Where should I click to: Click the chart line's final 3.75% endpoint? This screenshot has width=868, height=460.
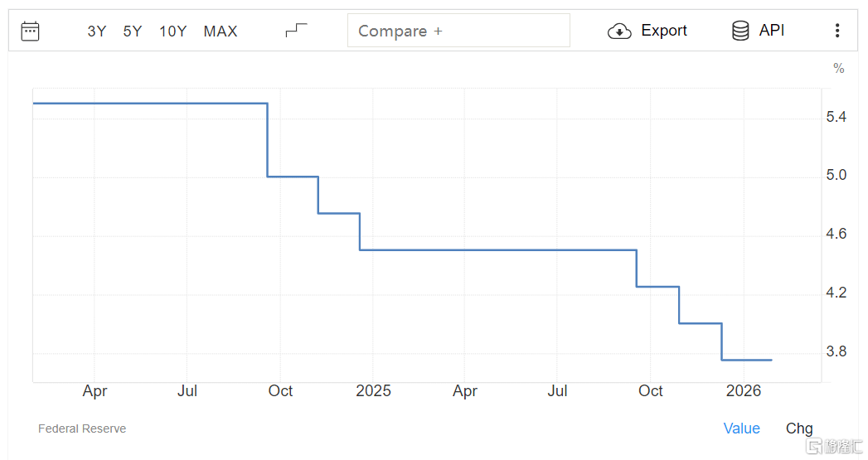[771, 360]
